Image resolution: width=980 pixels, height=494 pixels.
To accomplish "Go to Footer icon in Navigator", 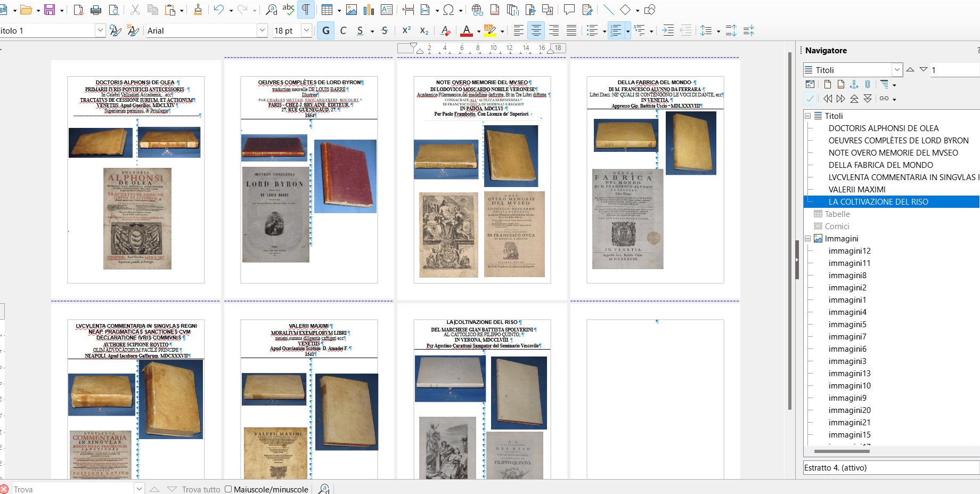I will pos(841,84).
